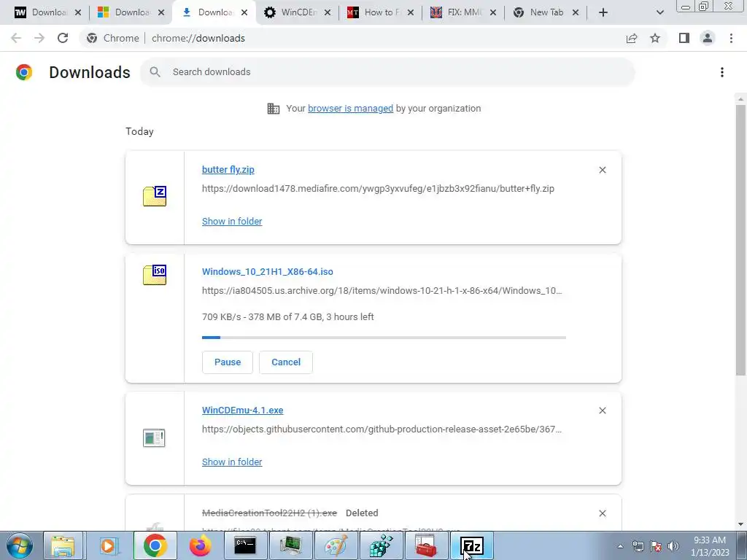Click the Windows_10_21H1_X86-64.iso file name
The image size is (747, 560).
click(267, 272)
